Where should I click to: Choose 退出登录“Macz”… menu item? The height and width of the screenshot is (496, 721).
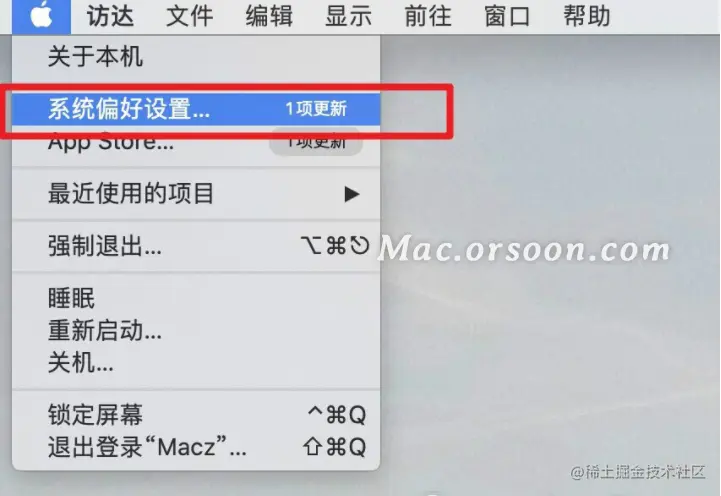[x=196, y=446]
